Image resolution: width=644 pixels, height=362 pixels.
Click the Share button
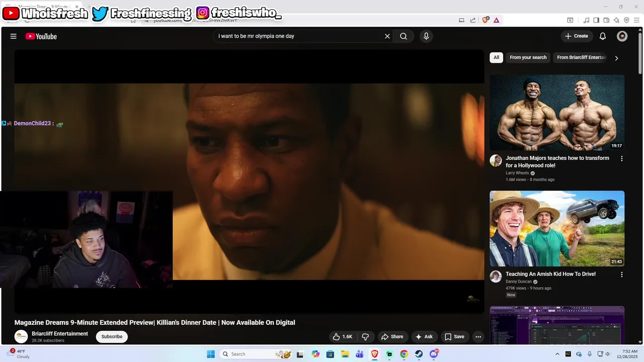pos(392,337)
